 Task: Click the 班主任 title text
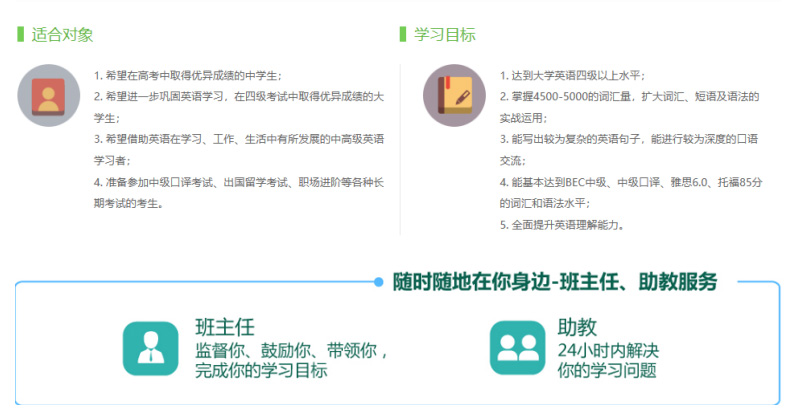(225, 327)
